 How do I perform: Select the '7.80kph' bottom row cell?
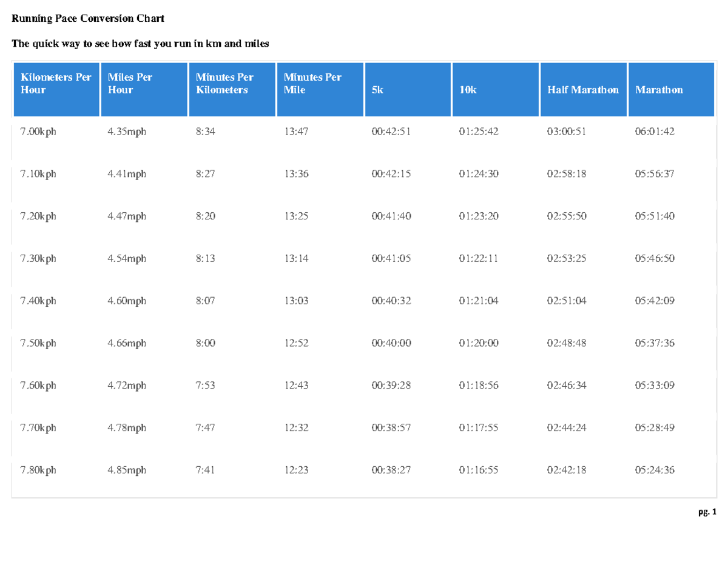(x=38, y=470)
